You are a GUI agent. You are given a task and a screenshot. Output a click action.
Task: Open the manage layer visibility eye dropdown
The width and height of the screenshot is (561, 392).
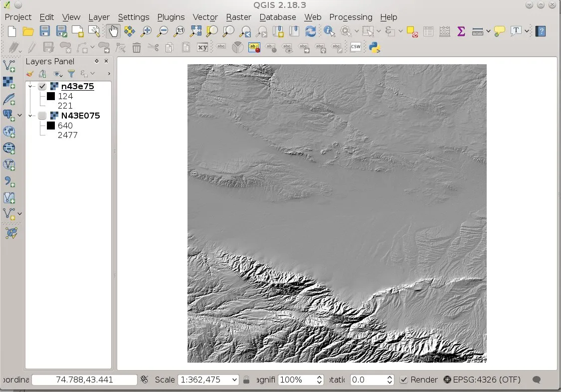coord(59,74)
